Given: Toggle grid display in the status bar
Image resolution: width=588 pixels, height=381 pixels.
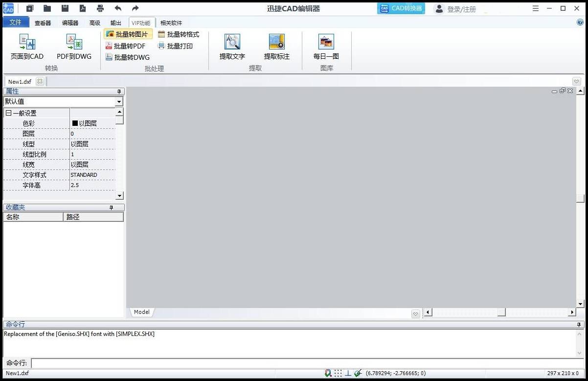Looking at the screenshot, I should pyautogui.click(x=338, y=373).
